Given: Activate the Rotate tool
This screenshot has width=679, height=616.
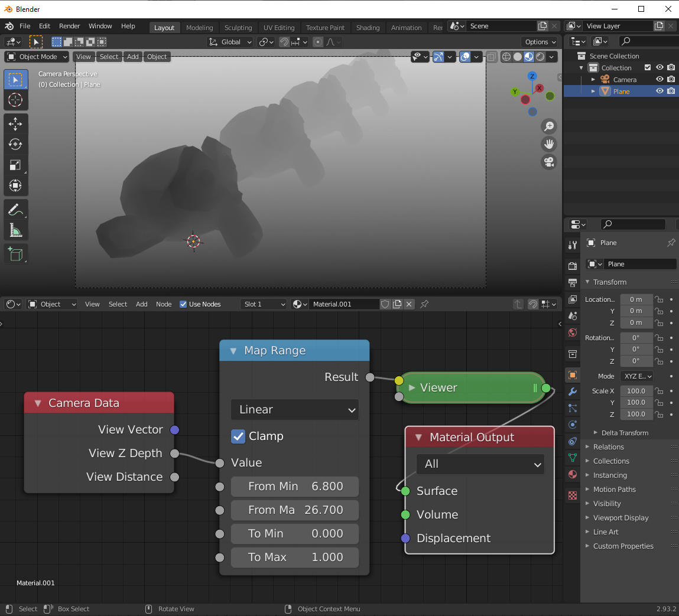Looking at the screenshot, I should pos(16,144).
